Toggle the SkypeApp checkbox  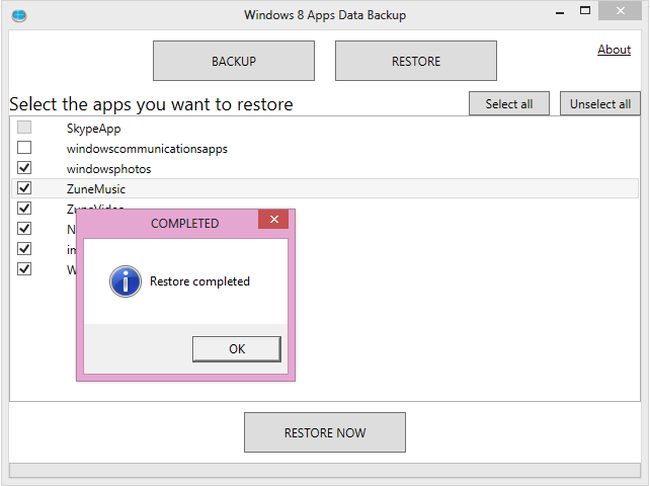tap(24, 127)
